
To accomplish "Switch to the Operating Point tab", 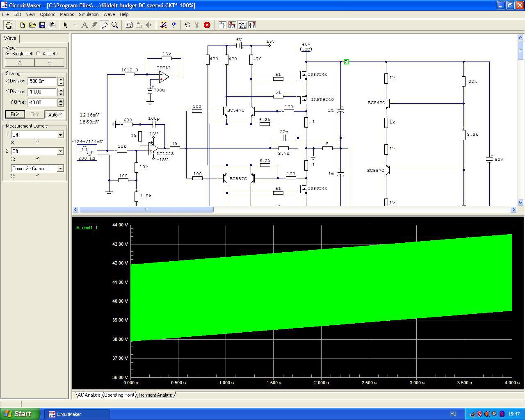I will (x=119, y=395).
